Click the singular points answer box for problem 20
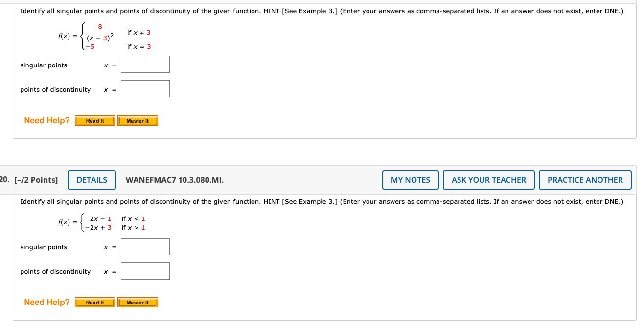Viewport: 644px width, 326px height. click(x=145, y=246)
